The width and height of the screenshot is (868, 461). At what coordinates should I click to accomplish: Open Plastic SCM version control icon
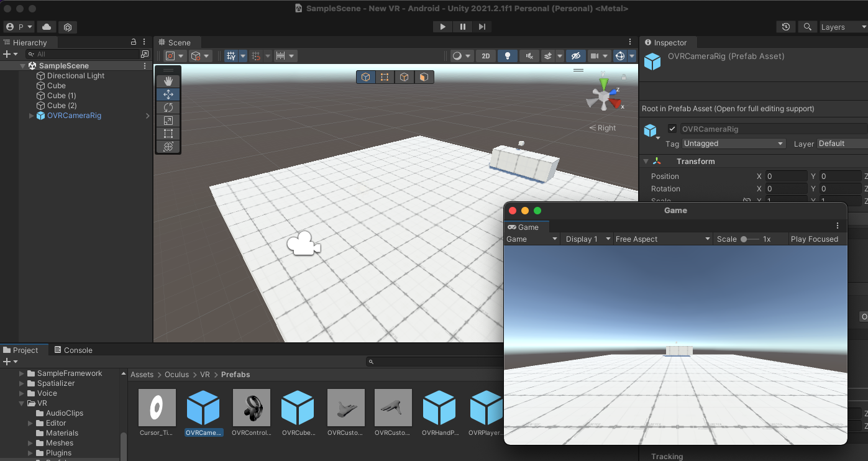(x=68, y=27)
